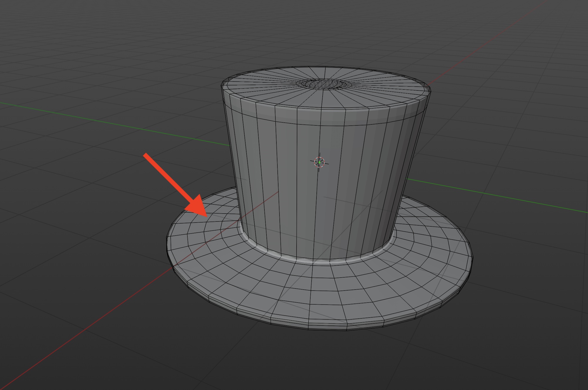The width and height of the screenshot is (588, 390).
Task: Click the 3D cursor on the hat
Action: click(319, 162)
